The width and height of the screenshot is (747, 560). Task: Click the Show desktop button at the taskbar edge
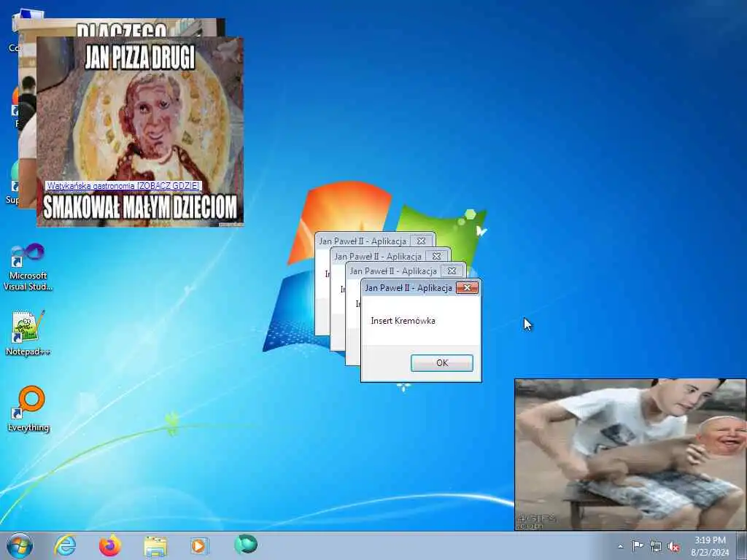point(742,545)
